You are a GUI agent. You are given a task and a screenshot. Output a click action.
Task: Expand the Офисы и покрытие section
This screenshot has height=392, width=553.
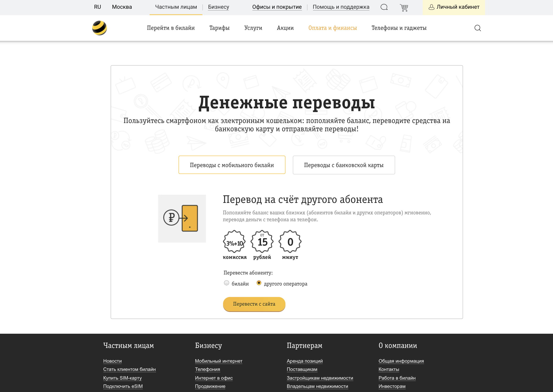tap(277, 7)
